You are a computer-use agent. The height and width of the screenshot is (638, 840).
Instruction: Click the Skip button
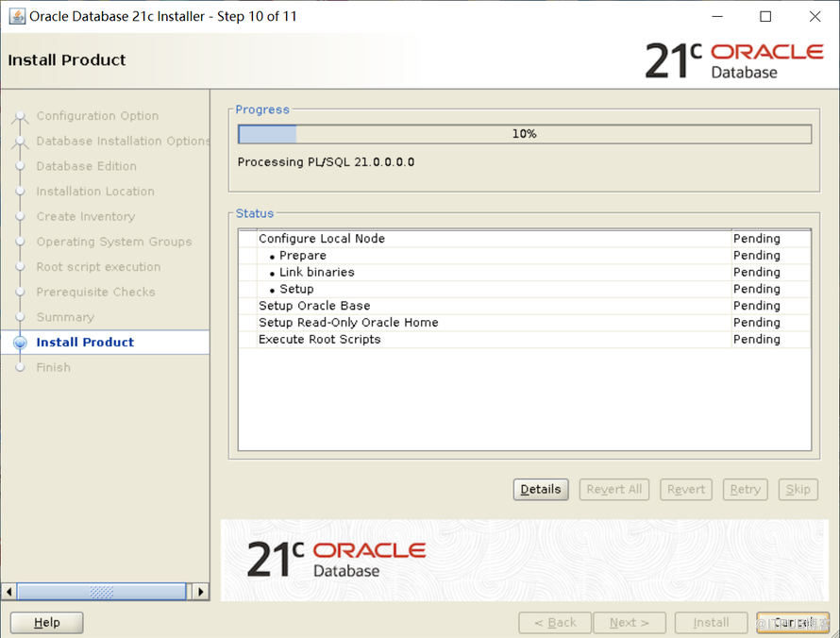798,489
